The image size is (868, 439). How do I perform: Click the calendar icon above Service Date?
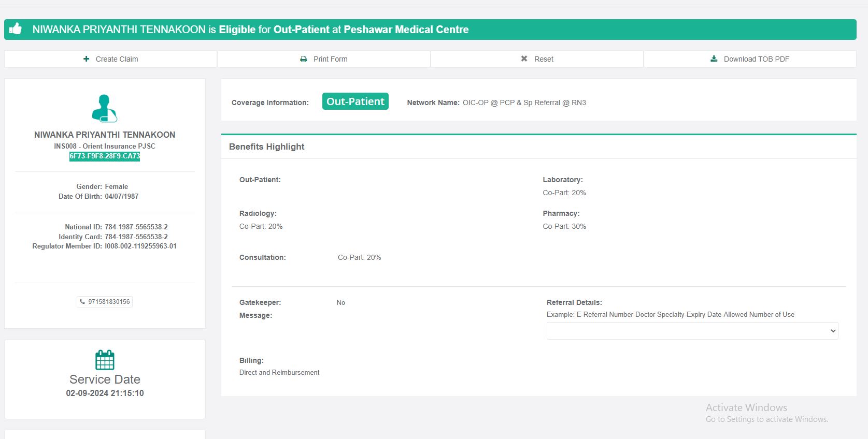(105, 360)
